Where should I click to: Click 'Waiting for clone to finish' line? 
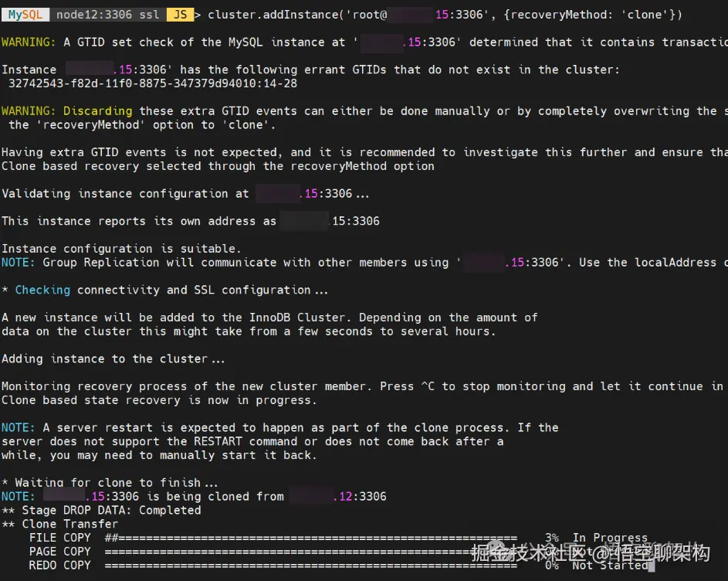pos(110,482)
